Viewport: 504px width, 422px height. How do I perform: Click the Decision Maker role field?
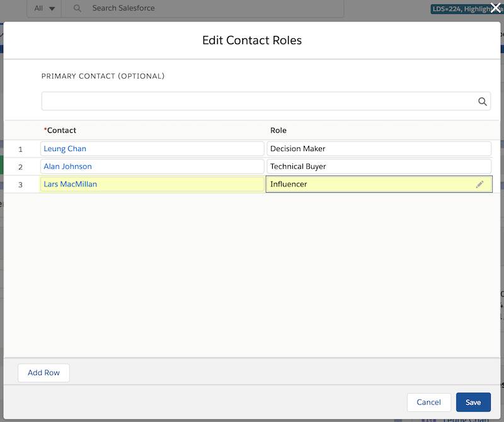coord(378,148)
